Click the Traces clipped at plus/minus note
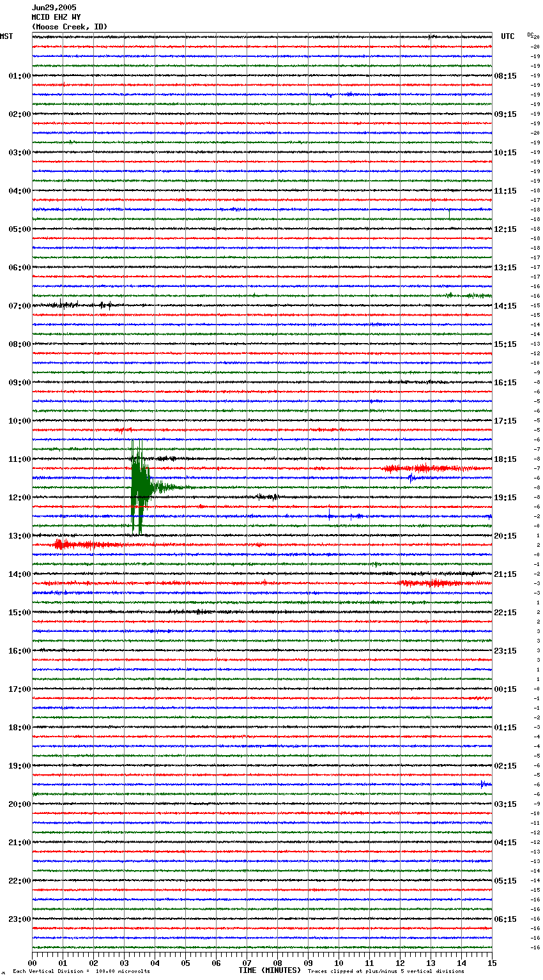This screenshot has width=543, height=980. [x=386, y=972]
